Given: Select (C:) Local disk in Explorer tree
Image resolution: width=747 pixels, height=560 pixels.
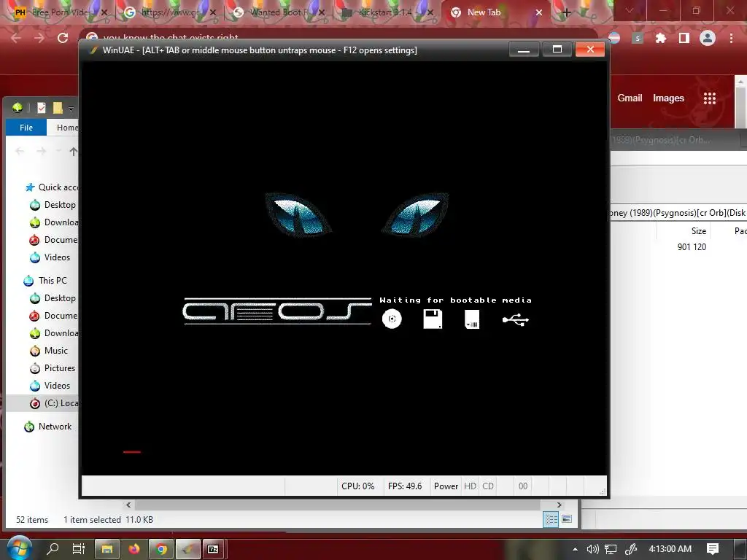Looking at the screenshot, I should pos(54,403).
